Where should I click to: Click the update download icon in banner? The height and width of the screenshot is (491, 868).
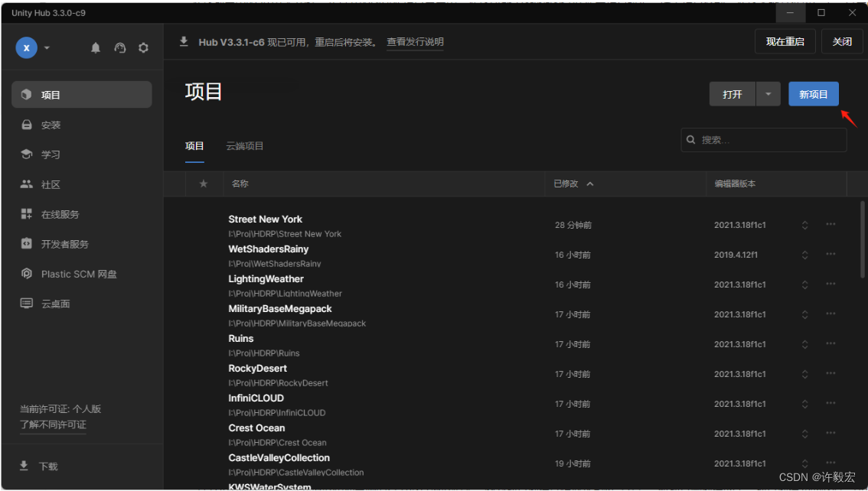[x=184, y=42]
